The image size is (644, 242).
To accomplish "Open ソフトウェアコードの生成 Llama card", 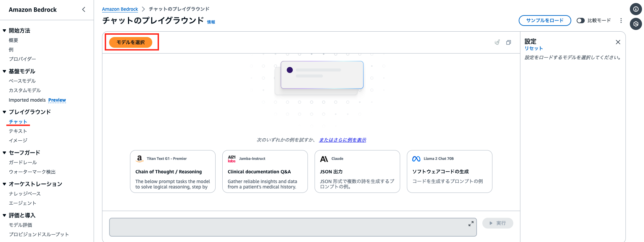I will point(450,171).
